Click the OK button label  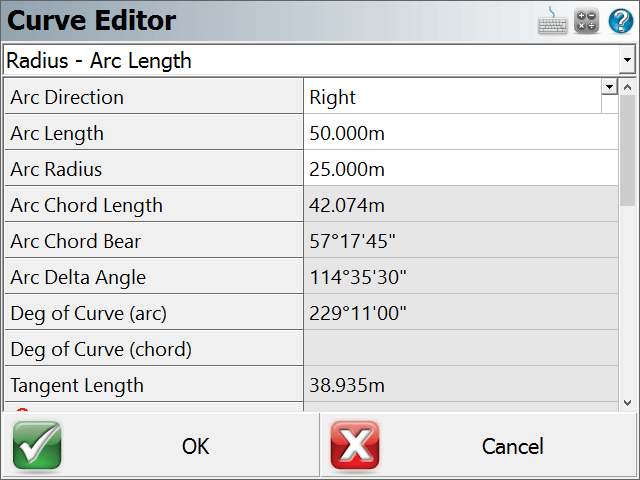[196, 446]
